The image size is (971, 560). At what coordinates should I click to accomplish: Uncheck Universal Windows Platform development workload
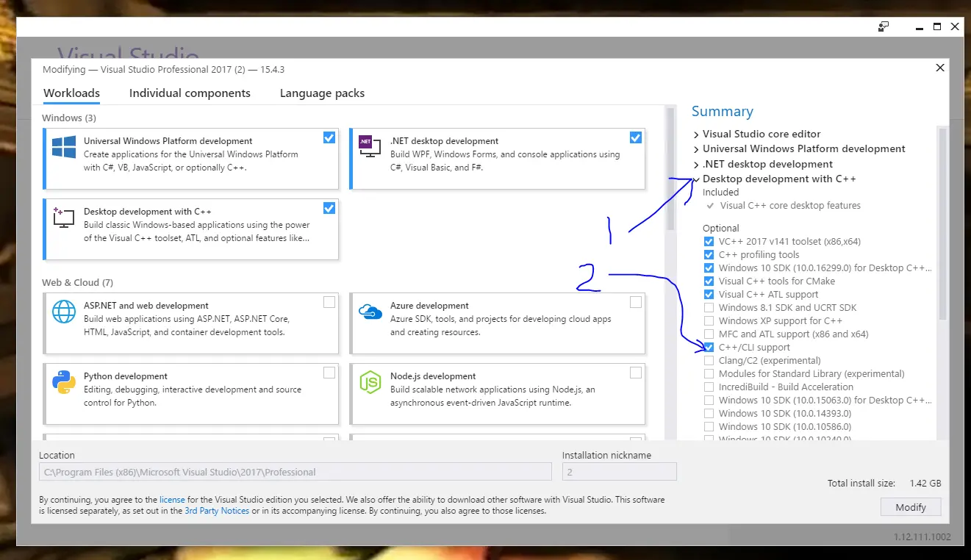click(329, 137)
